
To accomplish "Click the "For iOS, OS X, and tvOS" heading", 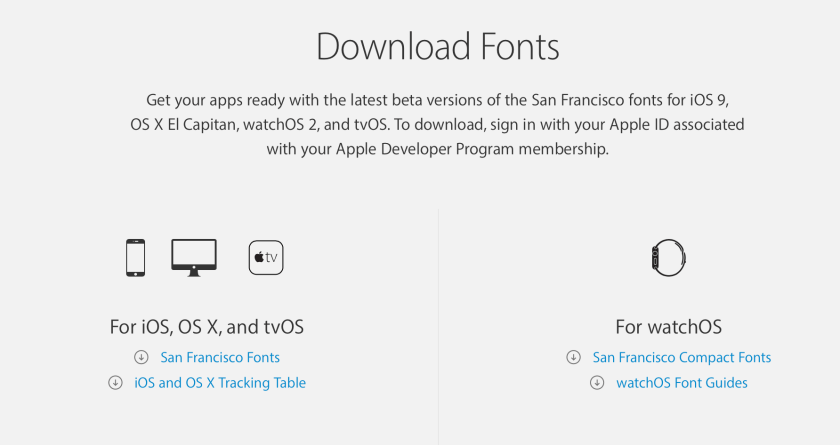I will click(x=206, y=327).
